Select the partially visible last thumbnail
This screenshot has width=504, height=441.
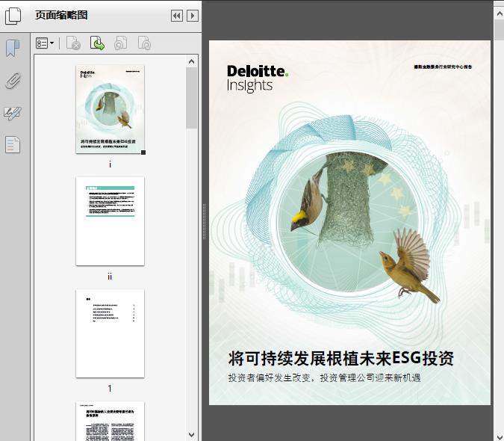(x=110, y=421)
